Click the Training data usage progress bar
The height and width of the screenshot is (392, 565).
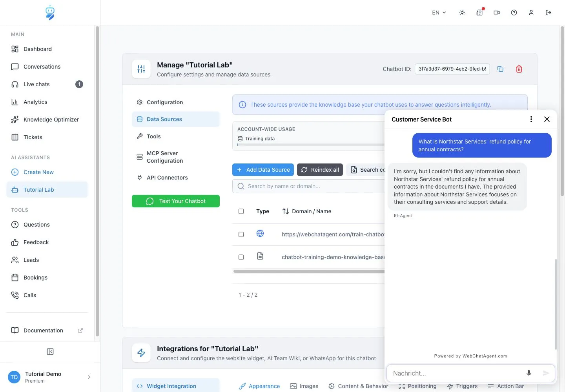[x=311, y=145]
